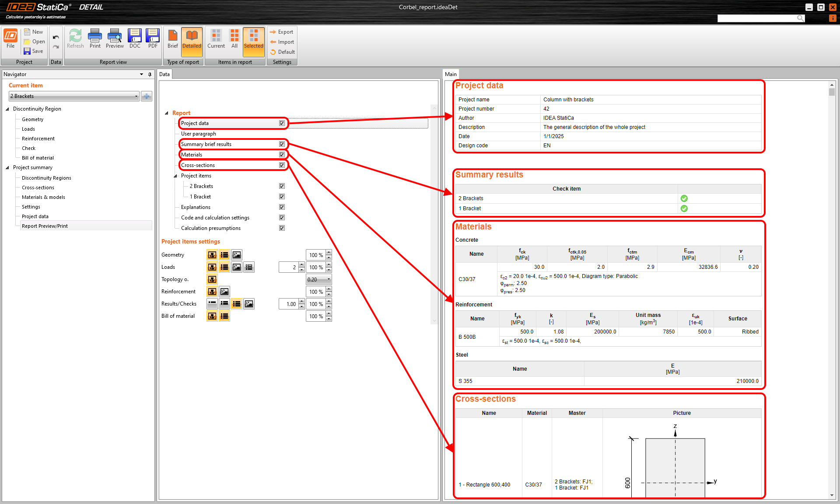Image resolution: width=840 pixels, height=504 pixels.
Task: Open the File menu
Action: (10, 38)
